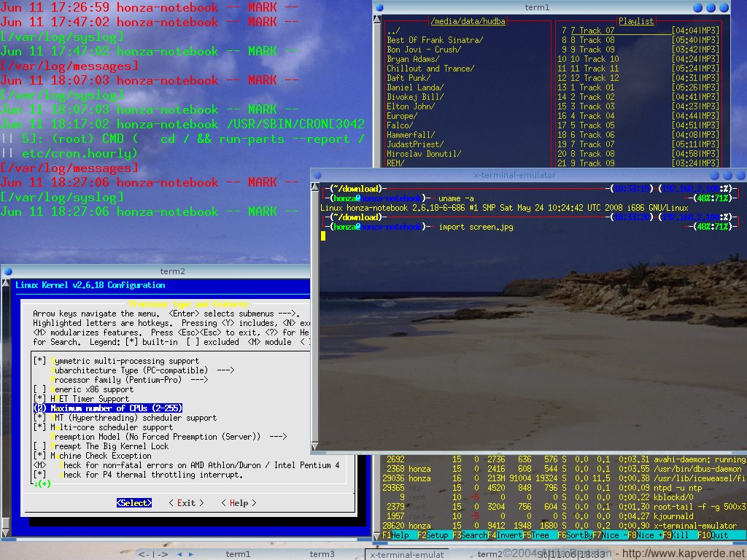This screenshot has height=560, width=747.
Task: Open the Elton John/ folder
Action: point(411,106)
